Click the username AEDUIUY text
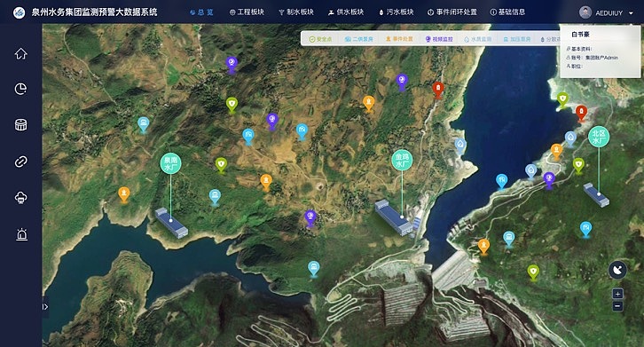 [x=609, y=13]
